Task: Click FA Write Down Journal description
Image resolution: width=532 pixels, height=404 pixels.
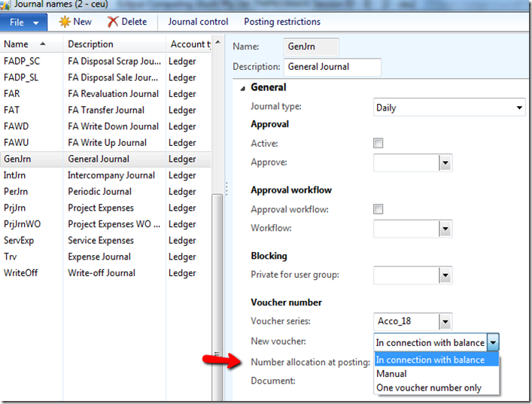Action: (114, 126)
